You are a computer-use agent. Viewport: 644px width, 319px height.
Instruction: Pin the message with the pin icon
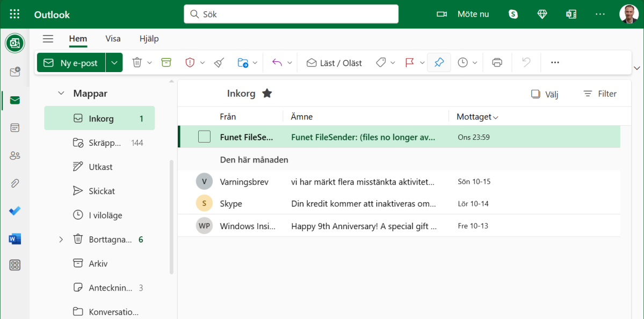click(x=439, y=62)
